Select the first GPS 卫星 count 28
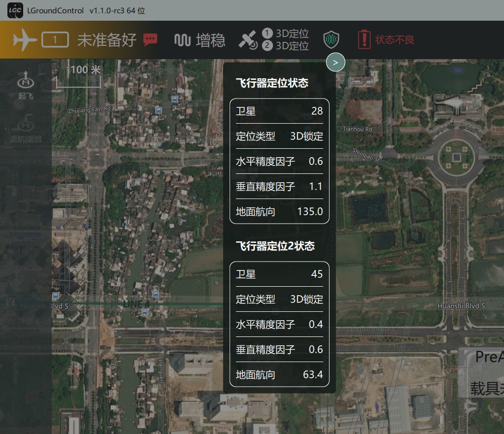Screen dimensions: 504x434 pos(317,111)
